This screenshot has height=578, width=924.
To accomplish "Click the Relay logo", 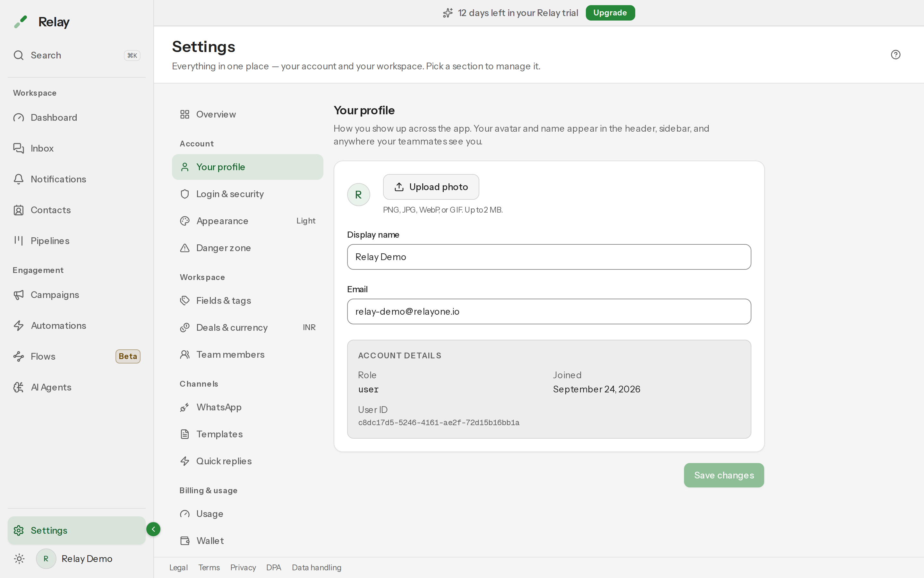I will pos(41,22).
